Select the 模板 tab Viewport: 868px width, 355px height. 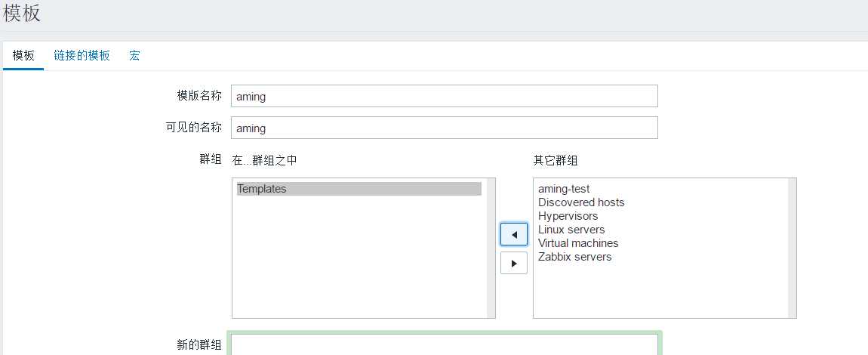pyautogui.click(x=23, y=55)
